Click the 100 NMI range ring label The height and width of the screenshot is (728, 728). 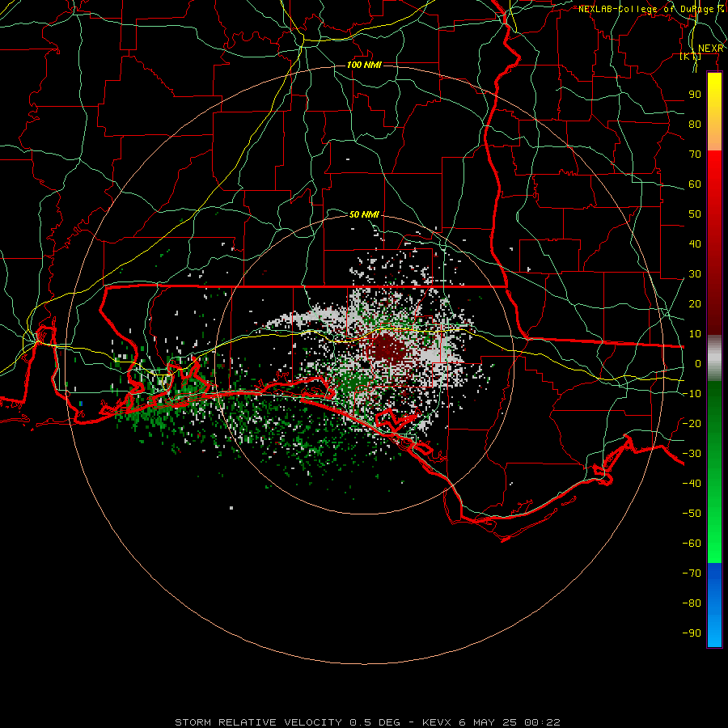364,65
